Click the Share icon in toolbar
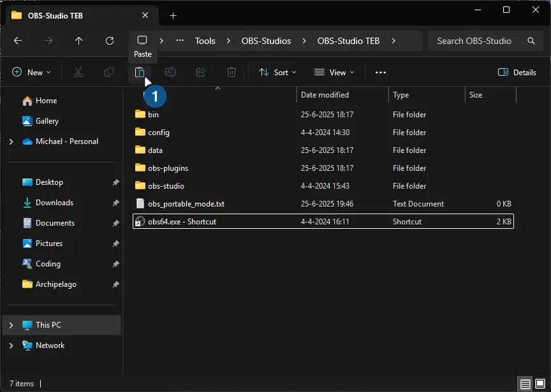Screen dimensions: 551x392 click(x=201, y=73)
